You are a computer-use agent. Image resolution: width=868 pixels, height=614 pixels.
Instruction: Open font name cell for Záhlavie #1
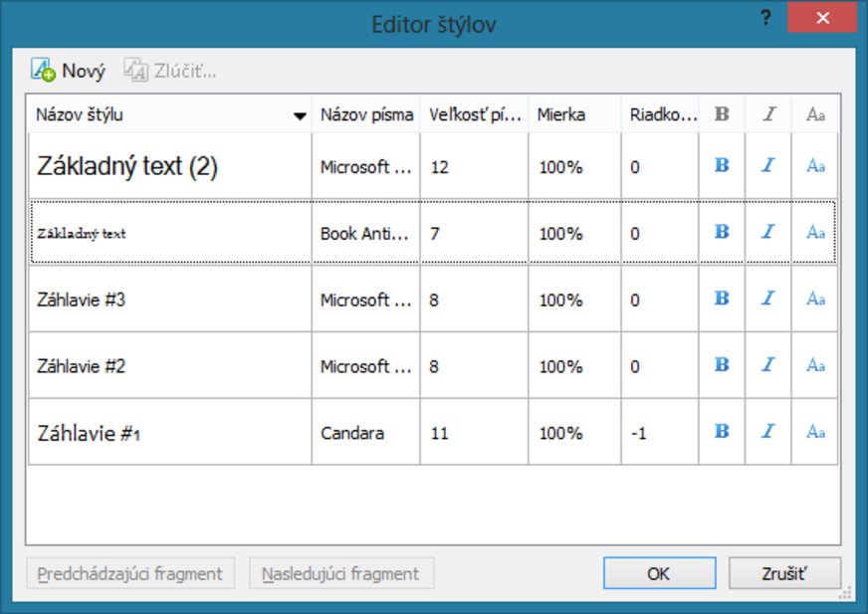(x=365, y=433)
